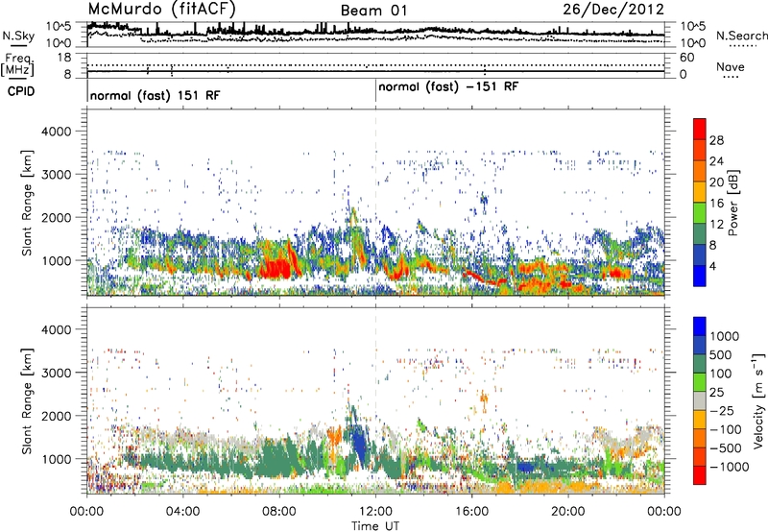Click the blue high-velocity patch near 11:30 UT

(x=359, y=444)
